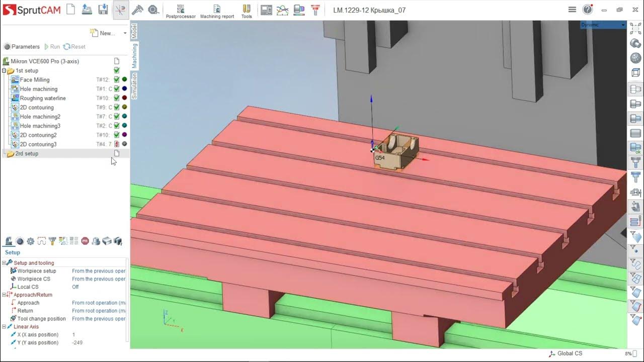Open the graph analysis icon

[282, 10]
